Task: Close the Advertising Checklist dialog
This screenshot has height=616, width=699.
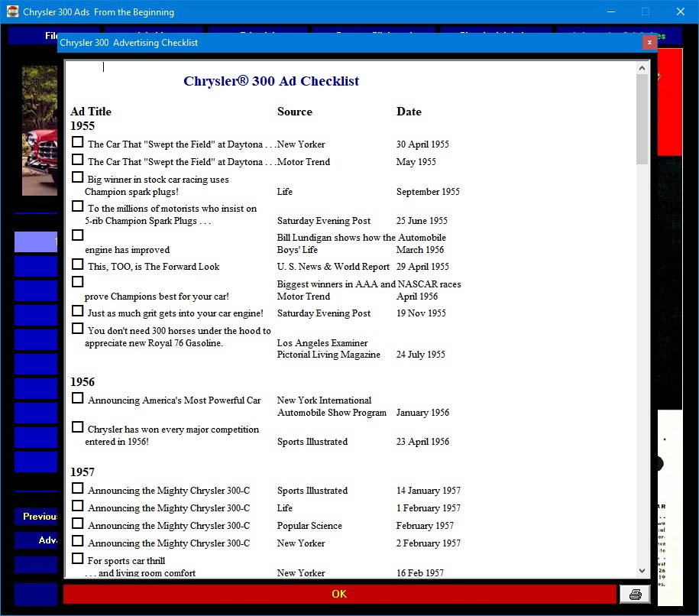Action: 649,42
